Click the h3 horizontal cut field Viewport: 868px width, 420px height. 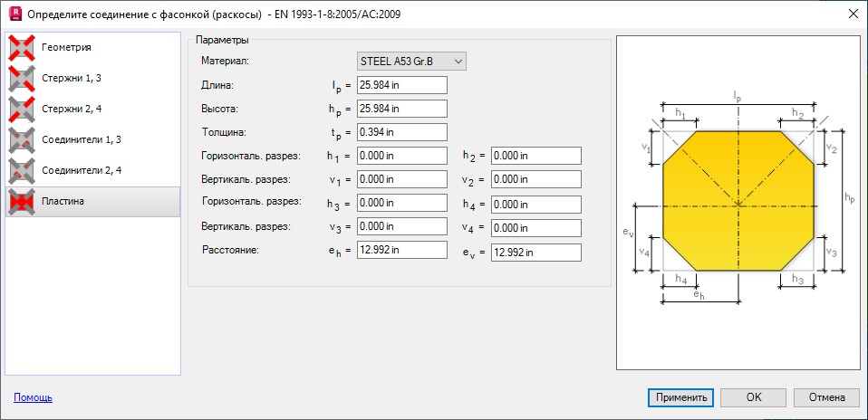pyautogui.click(x=402, y=203)
